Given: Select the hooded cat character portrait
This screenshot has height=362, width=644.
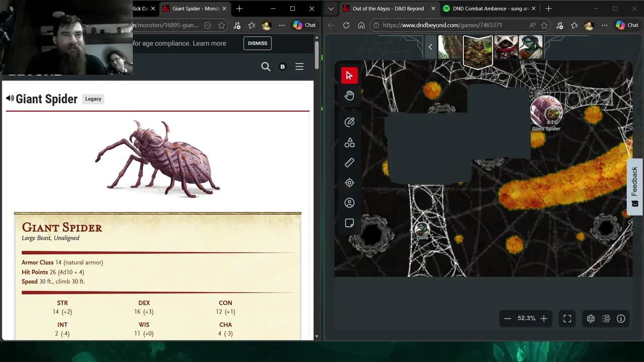Looking at the screenshot, I should point(506,47).
